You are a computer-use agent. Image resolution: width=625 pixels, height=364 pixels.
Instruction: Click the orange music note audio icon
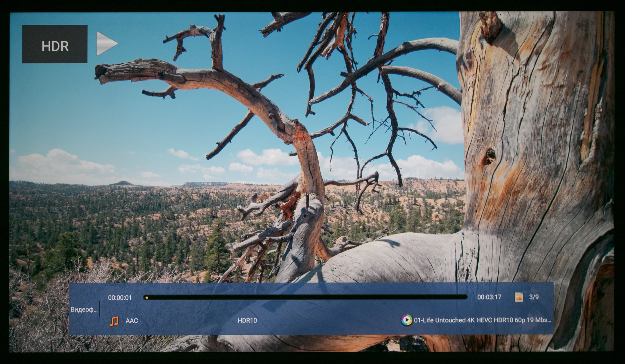(114, 321)
